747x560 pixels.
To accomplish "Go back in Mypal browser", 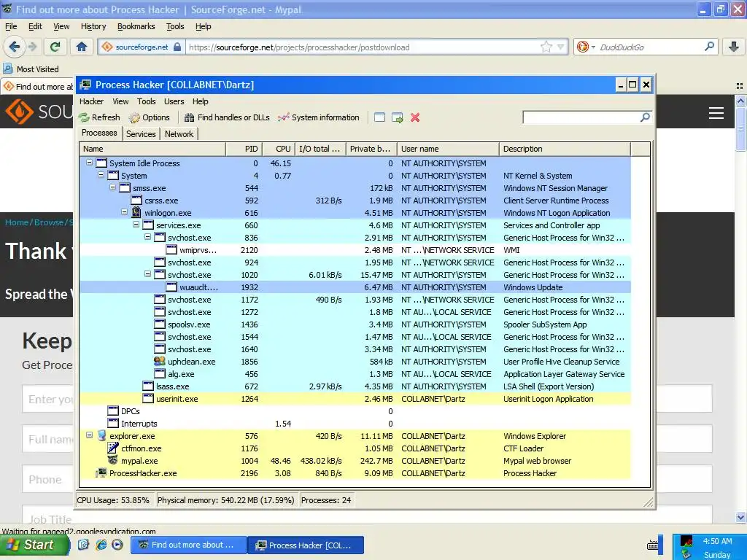I will [15, 47].
